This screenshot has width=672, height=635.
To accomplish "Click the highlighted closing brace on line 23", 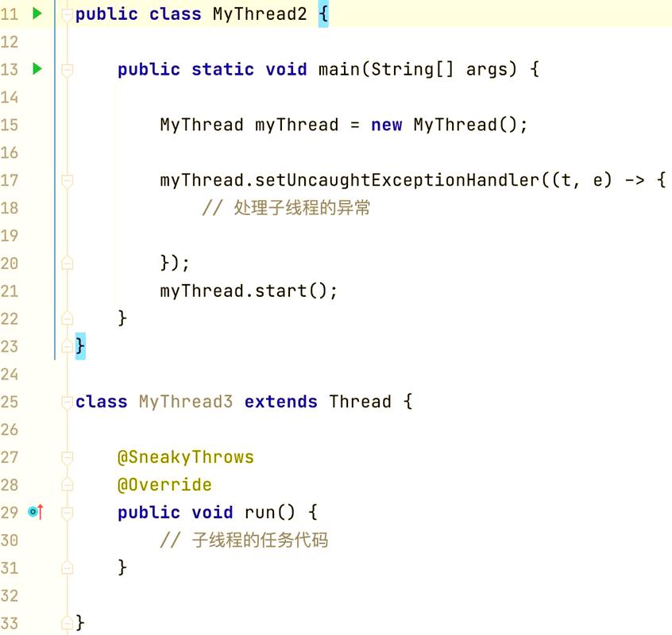I will click(80, 346).
